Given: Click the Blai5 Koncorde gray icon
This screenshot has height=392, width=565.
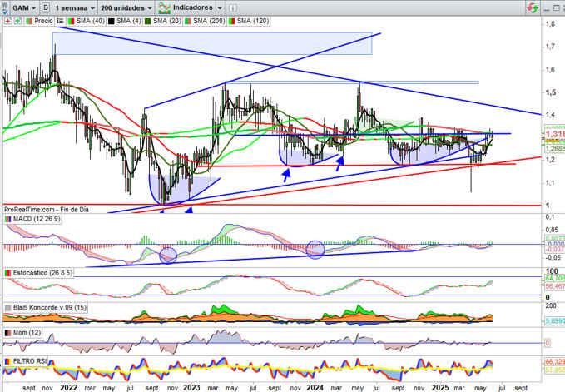Looking at the screenshot, I should (8, 308).
